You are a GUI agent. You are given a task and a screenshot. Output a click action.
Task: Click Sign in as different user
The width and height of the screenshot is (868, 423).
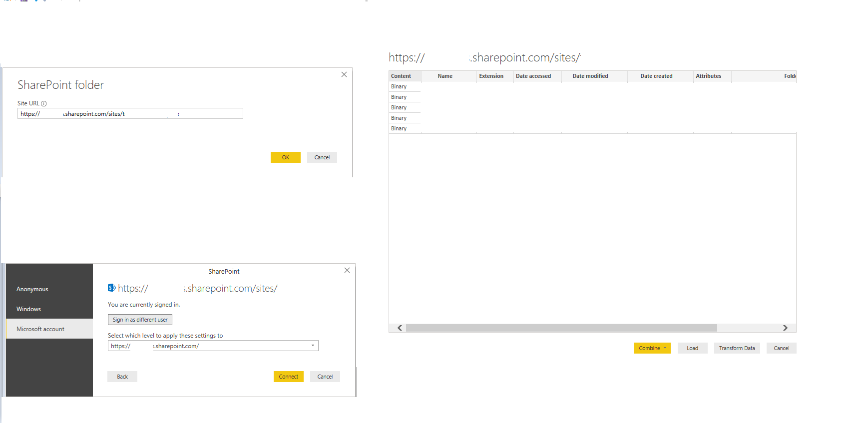click(x=140, y=320)
